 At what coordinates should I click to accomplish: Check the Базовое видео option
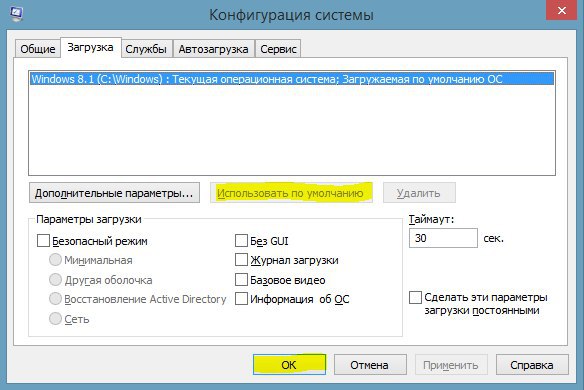[x=241, y=279]
